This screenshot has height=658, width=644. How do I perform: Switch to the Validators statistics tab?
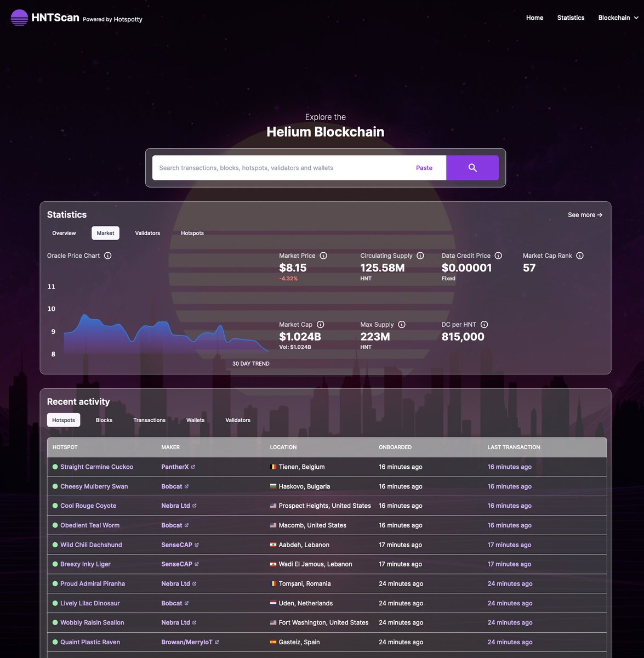tap(147, 233)
